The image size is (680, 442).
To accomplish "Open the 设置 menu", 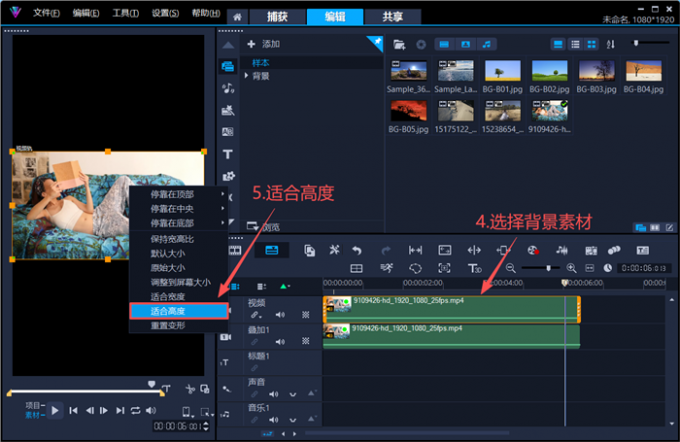I will pos(165,13).
